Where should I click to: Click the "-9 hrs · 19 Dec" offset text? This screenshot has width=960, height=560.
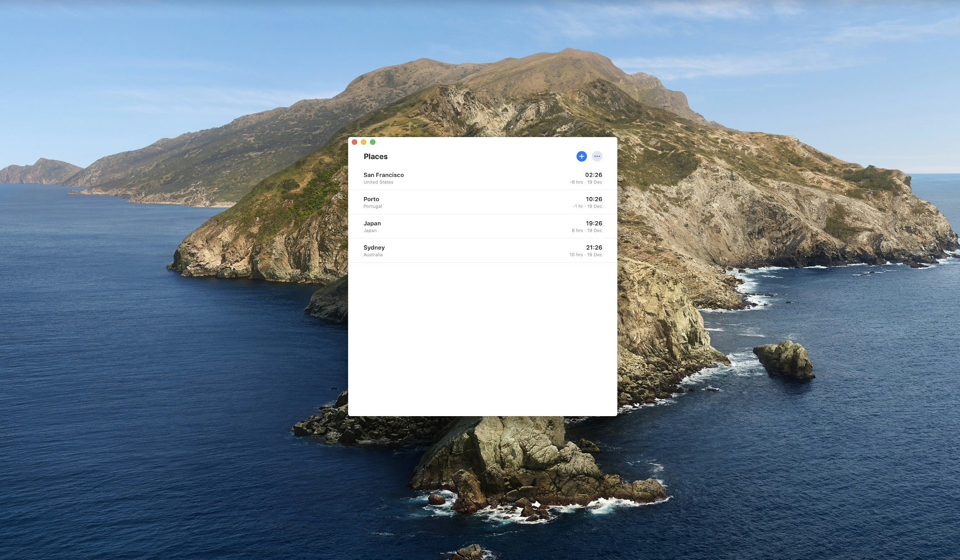tap(585, 182)
